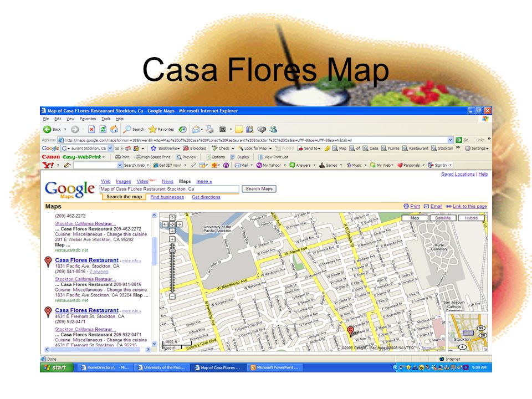Open the Google Images link

click(123, 182)
